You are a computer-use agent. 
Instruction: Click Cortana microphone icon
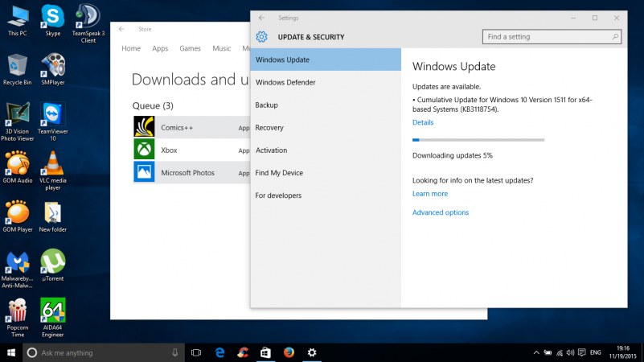coord(175,352)
